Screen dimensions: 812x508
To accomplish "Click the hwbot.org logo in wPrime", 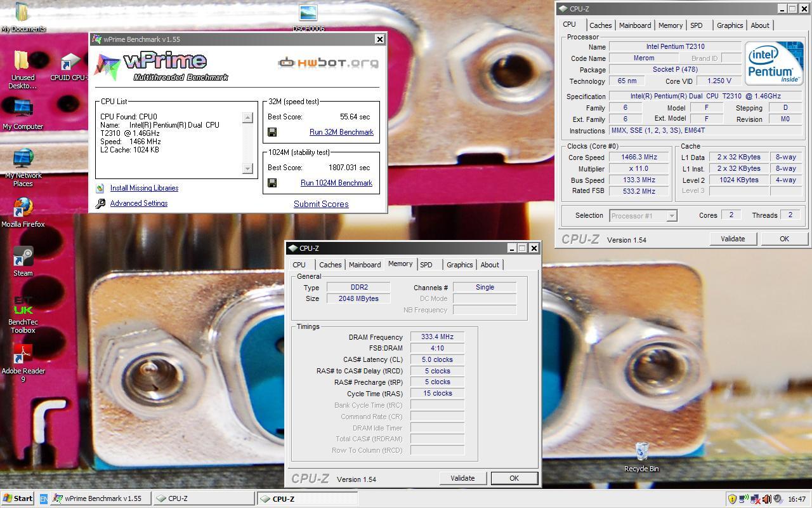I will 328,62.
